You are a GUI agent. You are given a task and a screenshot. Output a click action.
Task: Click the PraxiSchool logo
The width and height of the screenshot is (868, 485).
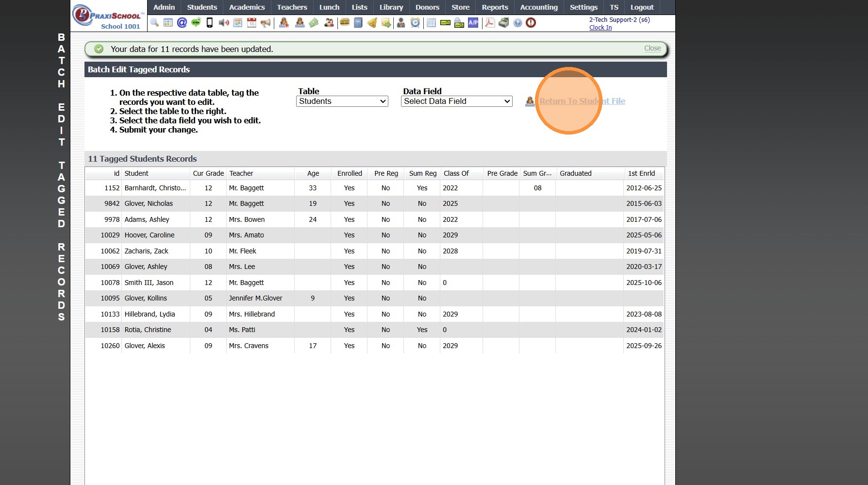[109, 16]
